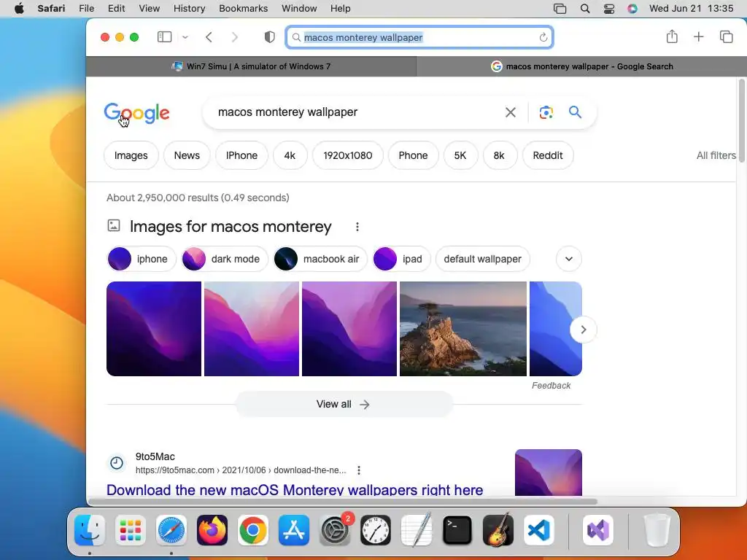747x560 pixels.
Task: Open the File menu
Action: 87,9
